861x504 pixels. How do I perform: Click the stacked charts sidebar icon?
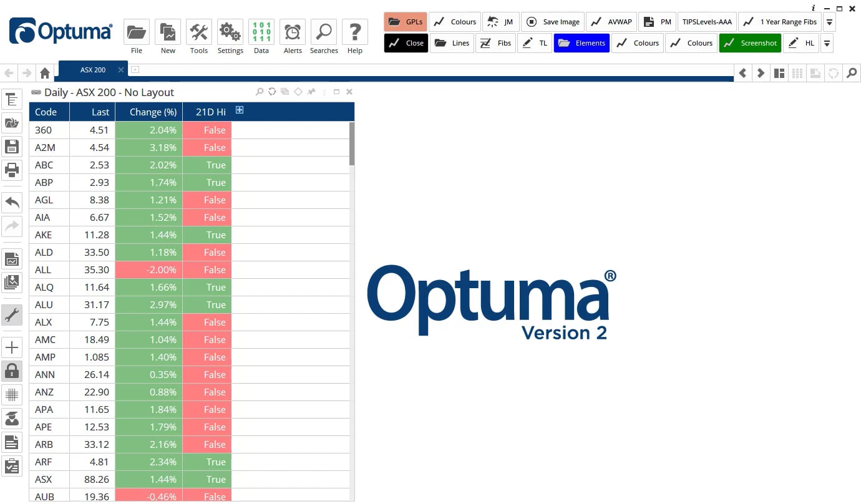[x=12, y=282]
